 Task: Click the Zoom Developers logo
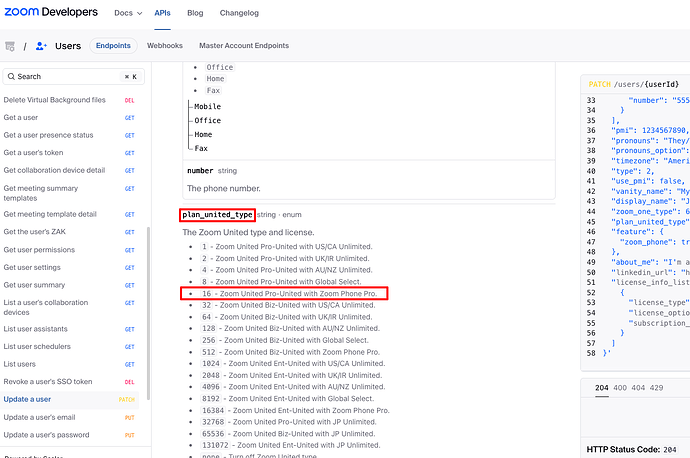point(51,12)
